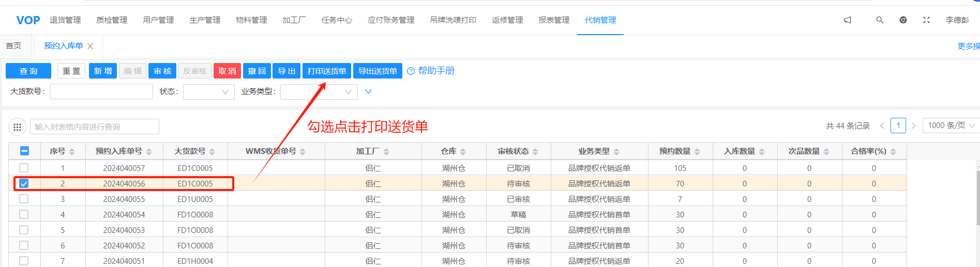Click the 打印送货单 button

click(326, 71)
